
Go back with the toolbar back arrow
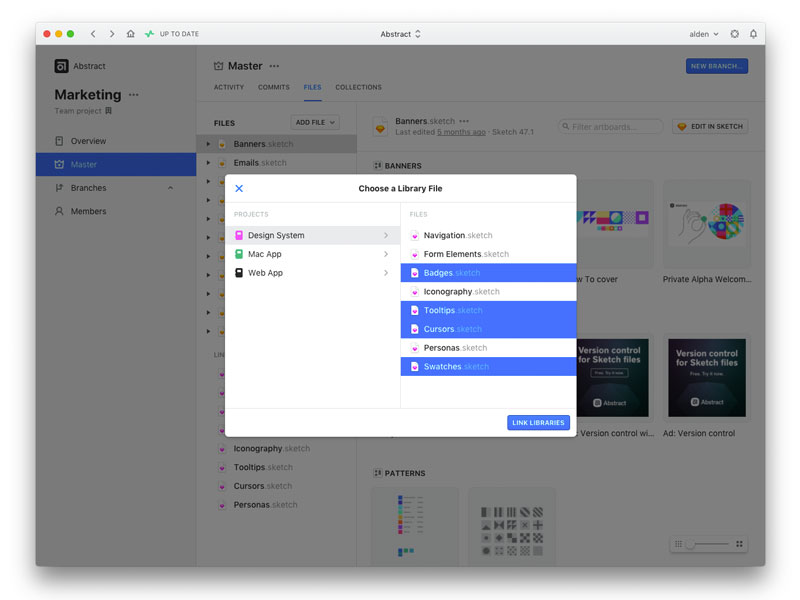click(x=93, y=34)
